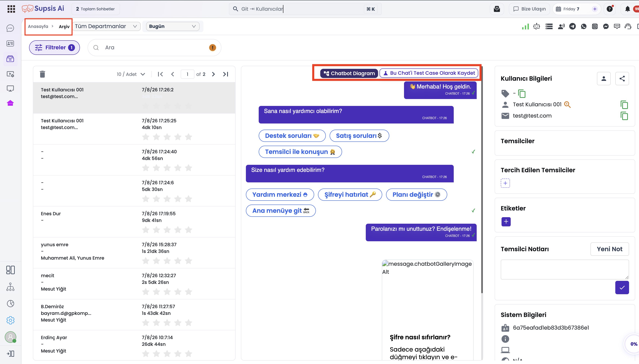Add a preferred agent with dashed plus
The image size is (639, 364).
click(505, 183)
